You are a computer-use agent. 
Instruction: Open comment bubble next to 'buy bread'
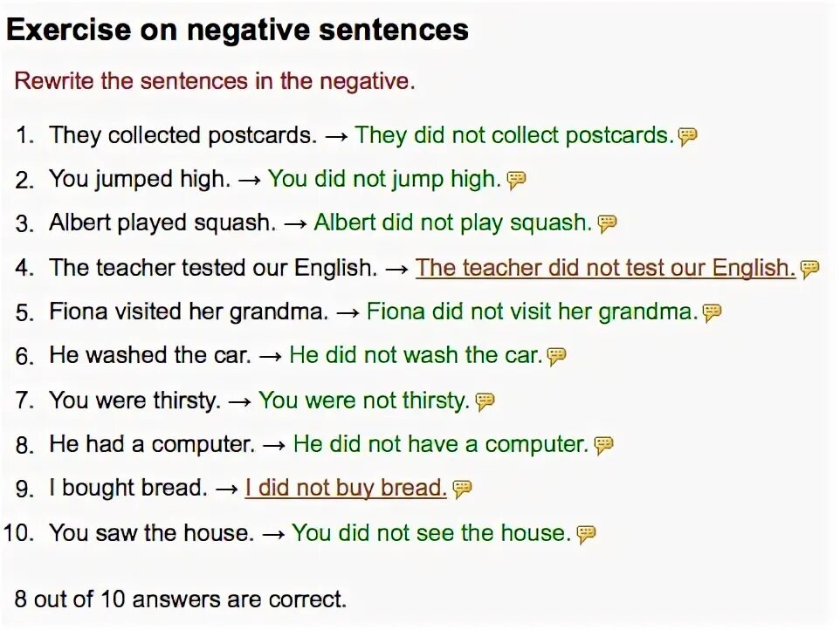tap(463, 489)
